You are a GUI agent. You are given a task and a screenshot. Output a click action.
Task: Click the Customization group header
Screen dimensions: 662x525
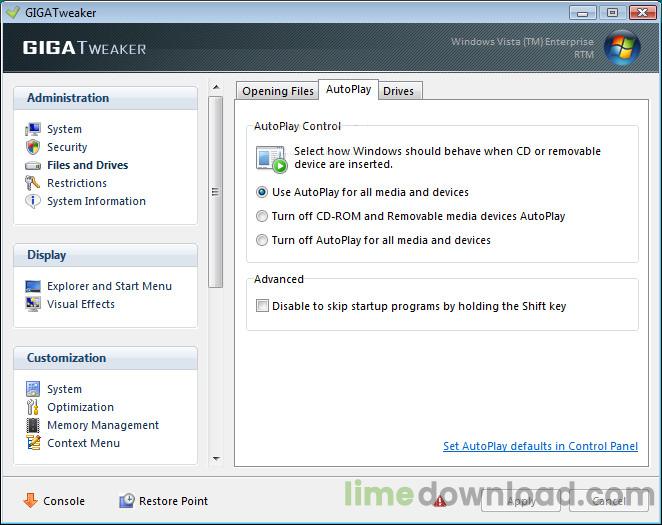pos(106,358)
